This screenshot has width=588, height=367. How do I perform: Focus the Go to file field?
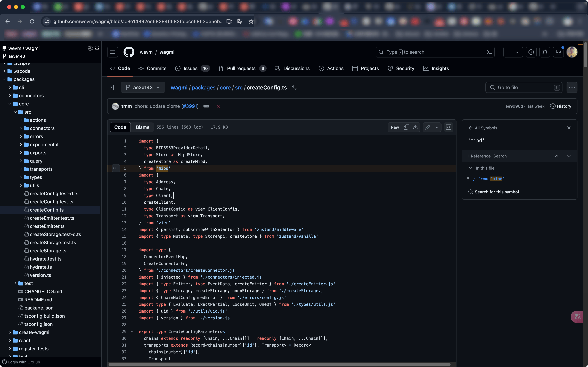pos(524,87)
